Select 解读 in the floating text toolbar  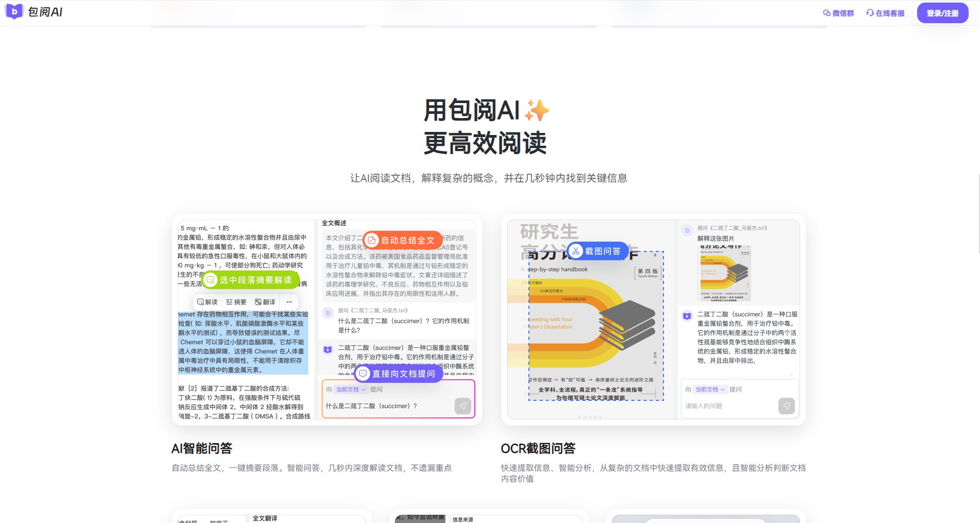[x=207, y=302]
